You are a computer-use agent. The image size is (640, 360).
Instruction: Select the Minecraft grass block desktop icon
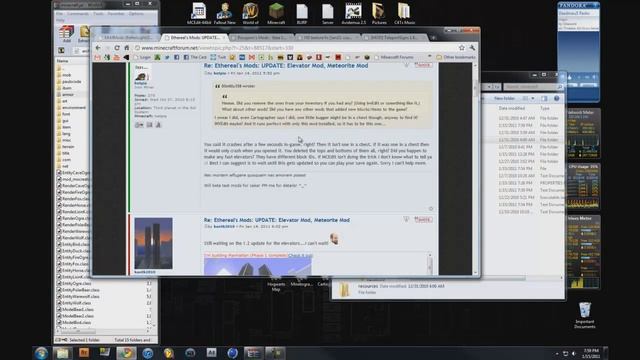pyautogui.click(x=276, y=13)
